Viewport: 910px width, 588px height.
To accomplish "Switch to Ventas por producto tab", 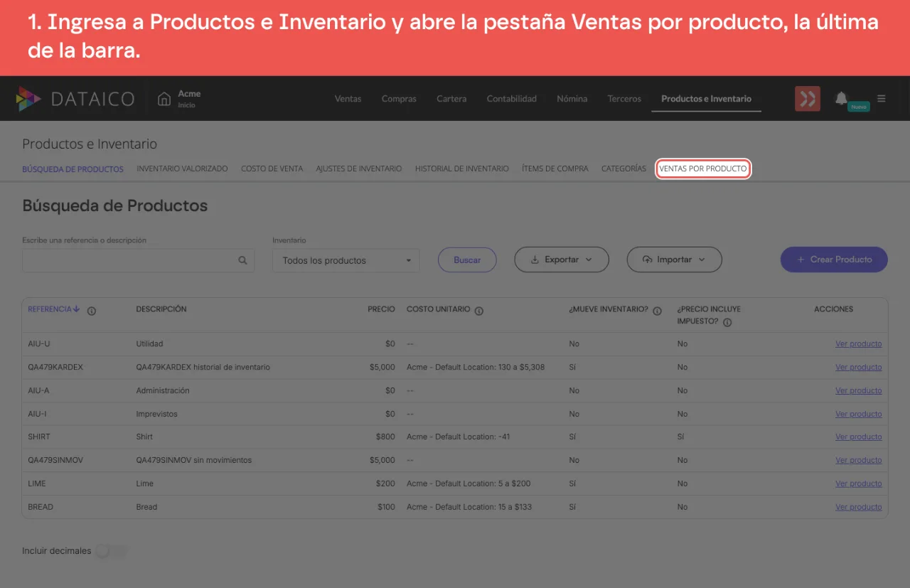I will [x=703, y=169].
